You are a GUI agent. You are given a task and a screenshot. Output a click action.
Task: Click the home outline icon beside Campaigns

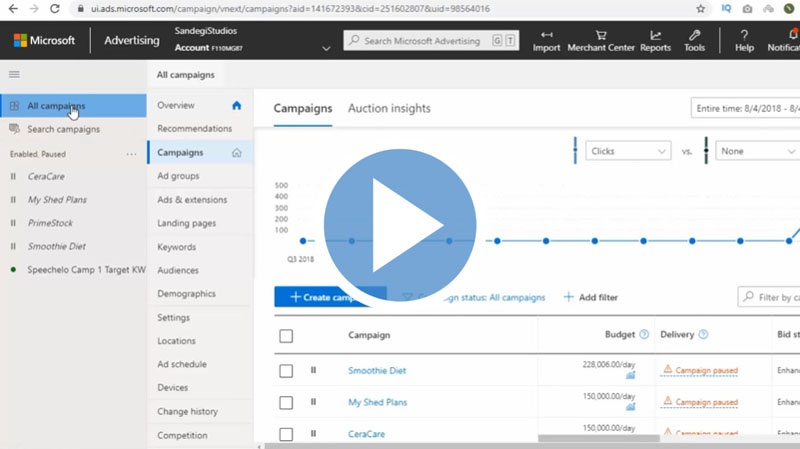coord(236,153)
